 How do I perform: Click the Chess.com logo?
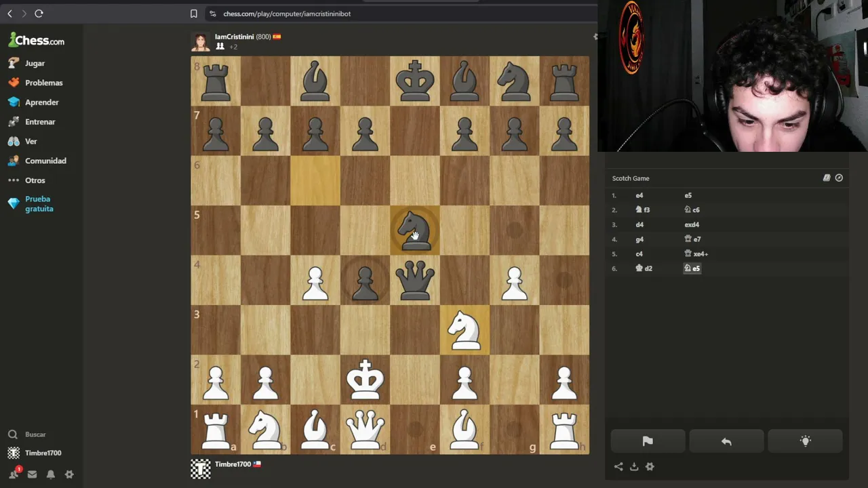pyautogui.click(x=37, y=40)
